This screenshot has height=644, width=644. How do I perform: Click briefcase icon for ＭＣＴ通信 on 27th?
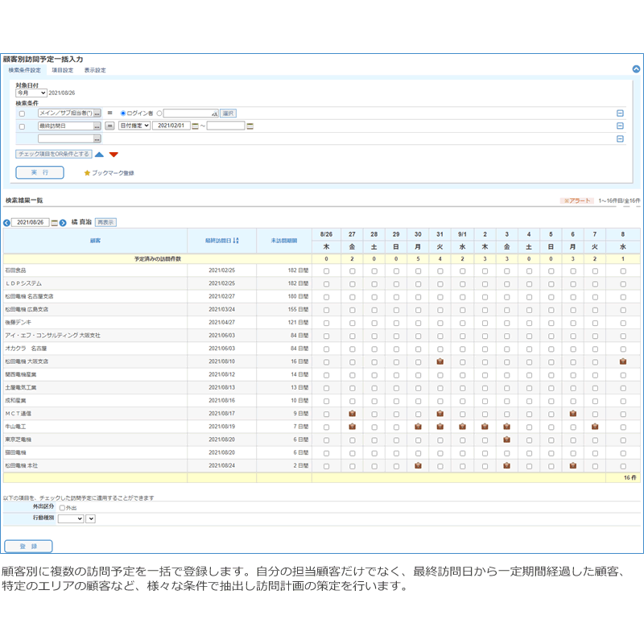353,414
